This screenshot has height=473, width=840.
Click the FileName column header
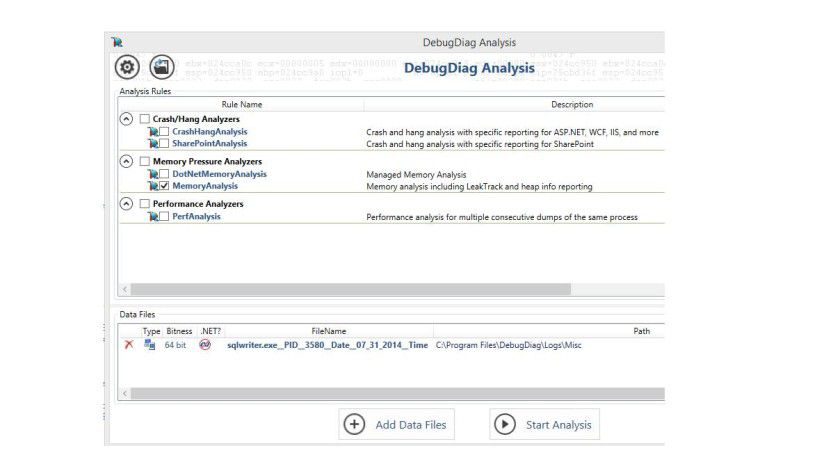click(x=328, y=331)
